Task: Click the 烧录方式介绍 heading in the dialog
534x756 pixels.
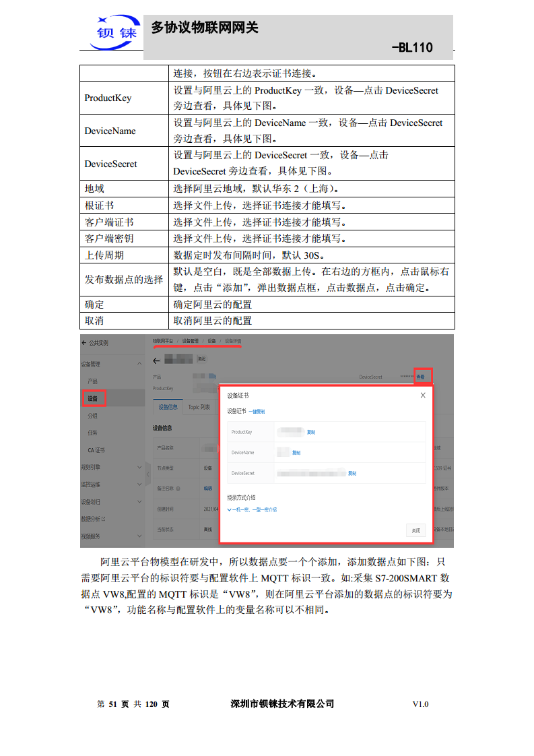Action: click(242, 497)
